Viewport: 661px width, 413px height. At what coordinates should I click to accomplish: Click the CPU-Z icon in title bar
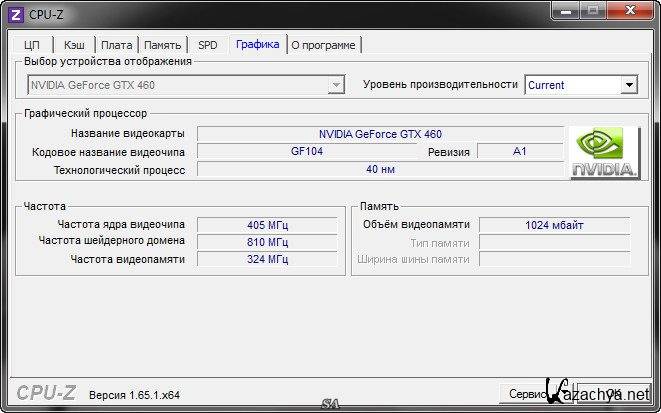tap(15, 13)
